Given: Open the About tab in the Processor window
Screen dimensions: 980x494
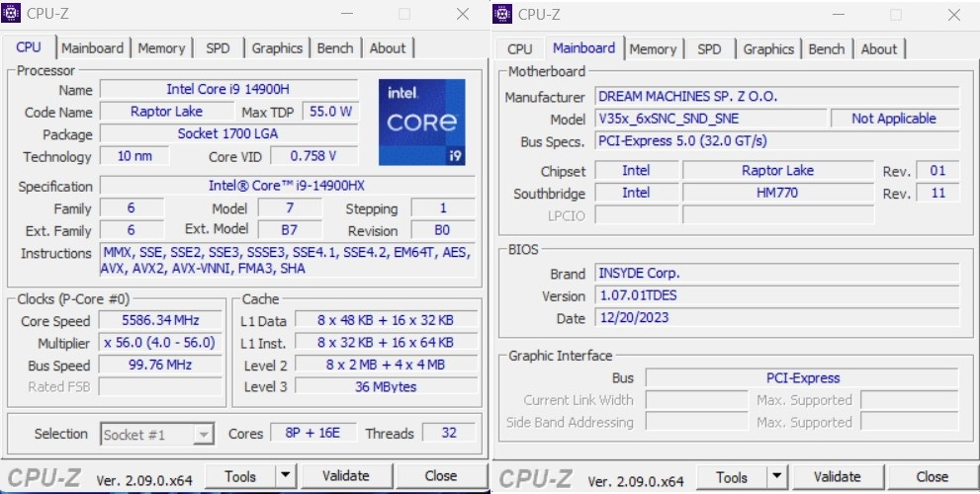Looking at the screenshot, I should click(x=387, y=47).
